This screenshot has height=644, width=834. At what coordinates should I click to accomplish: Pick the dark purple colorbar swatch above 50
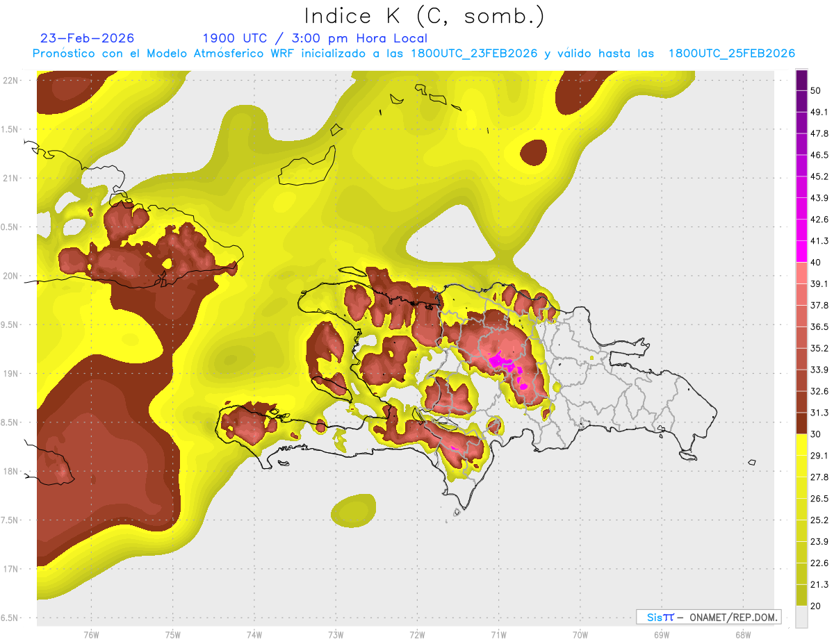(801, 80)
